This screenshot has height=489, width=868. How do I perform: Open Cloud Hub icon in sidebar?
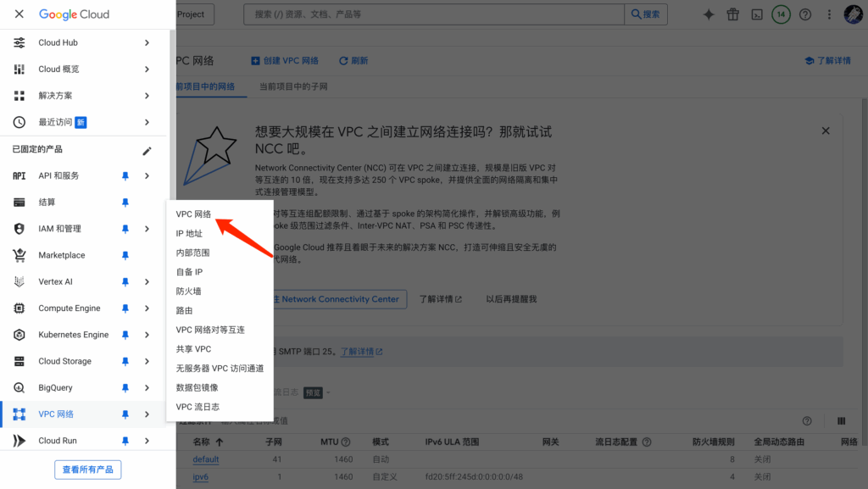point(19,42)
